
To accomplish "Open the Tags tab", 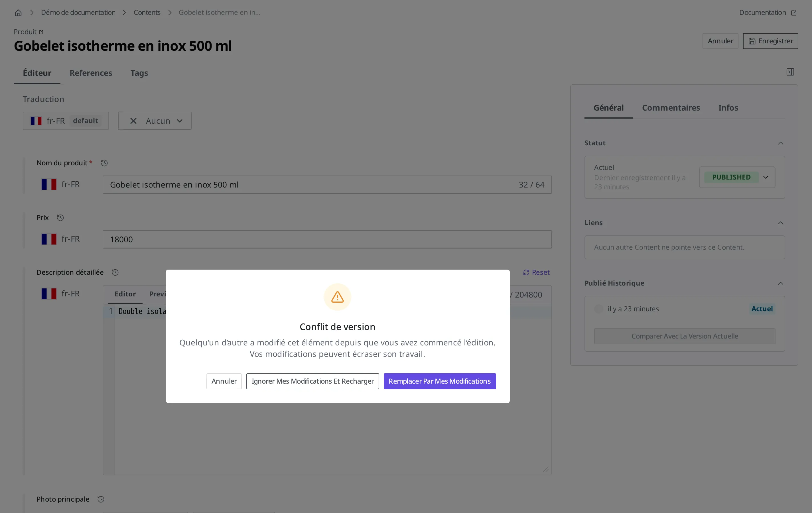I will tap(139, 73).
